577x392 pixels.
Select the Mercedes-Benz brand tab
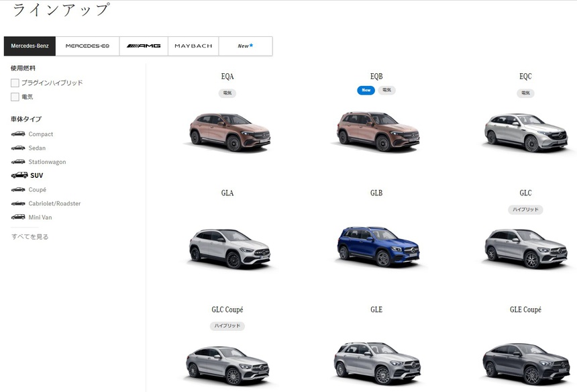click(30, 46)
